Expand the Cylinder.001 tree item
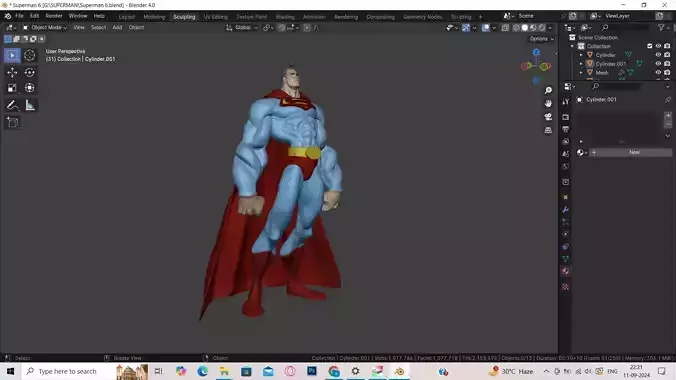676x380 pixels. coord(581,63)
